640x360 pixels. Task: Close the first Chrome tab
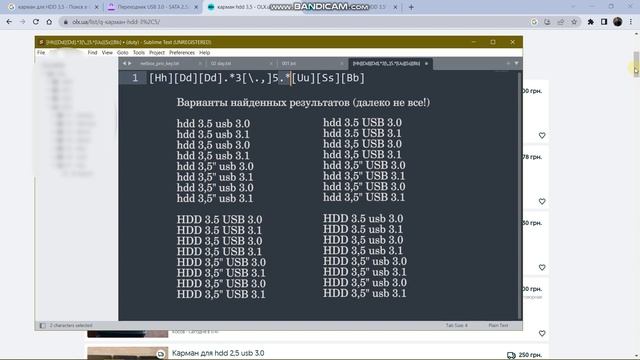click(x=96, y=7)
